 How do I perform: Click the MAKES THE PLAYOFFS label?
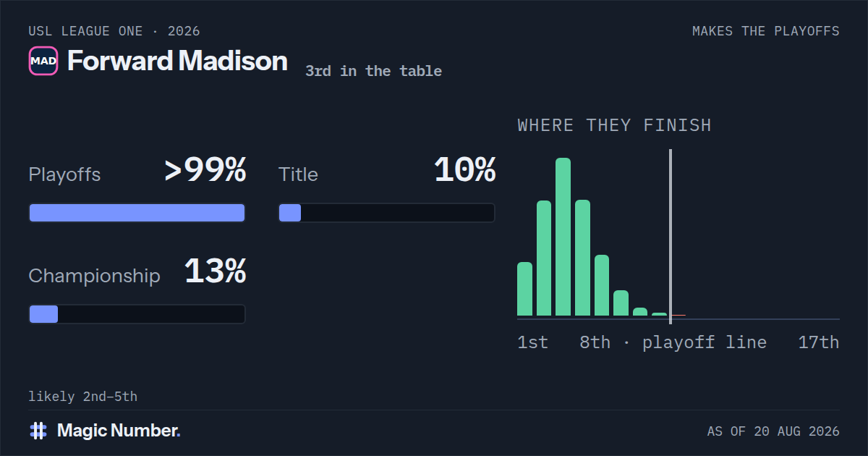tap(766, 31)
